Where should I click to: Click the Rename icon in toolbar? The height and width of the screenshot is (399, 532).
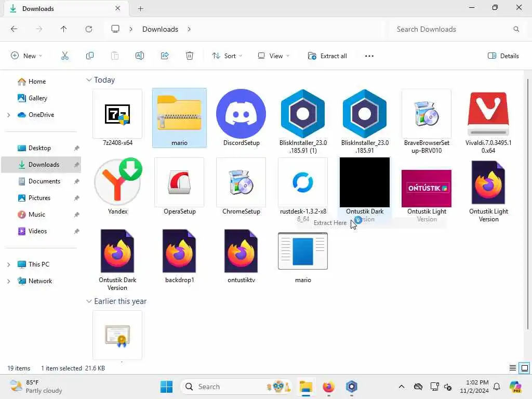139,56
